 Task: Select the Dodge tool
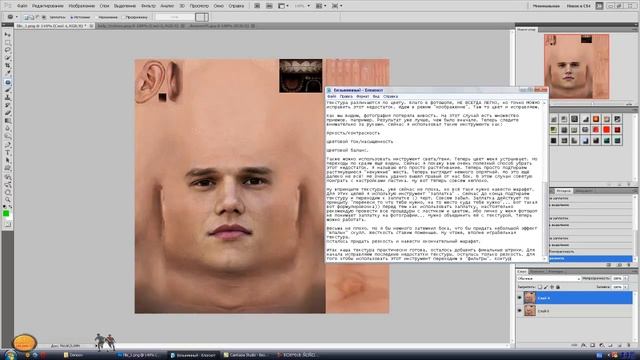7,137
